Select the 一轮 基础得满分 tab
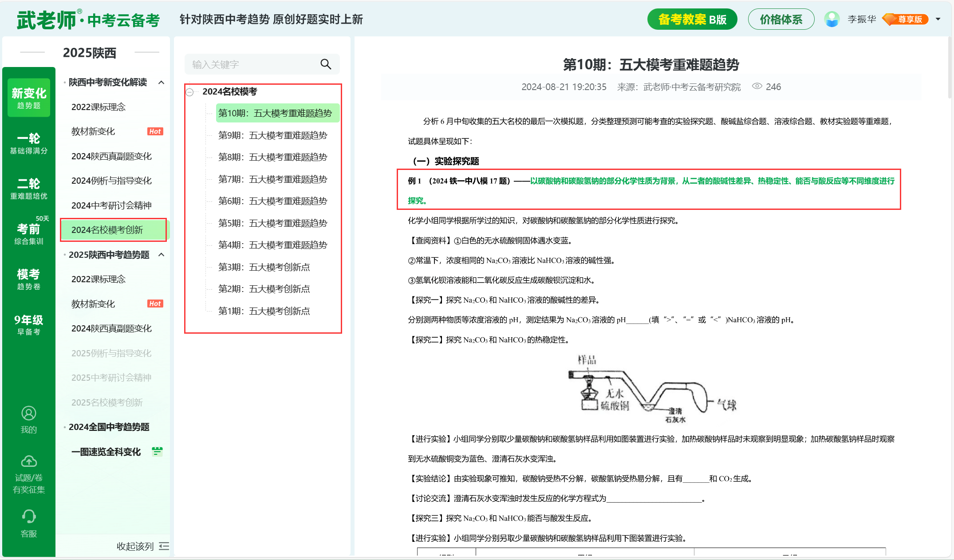The image size is (954, 560). (x=29, y=143)
